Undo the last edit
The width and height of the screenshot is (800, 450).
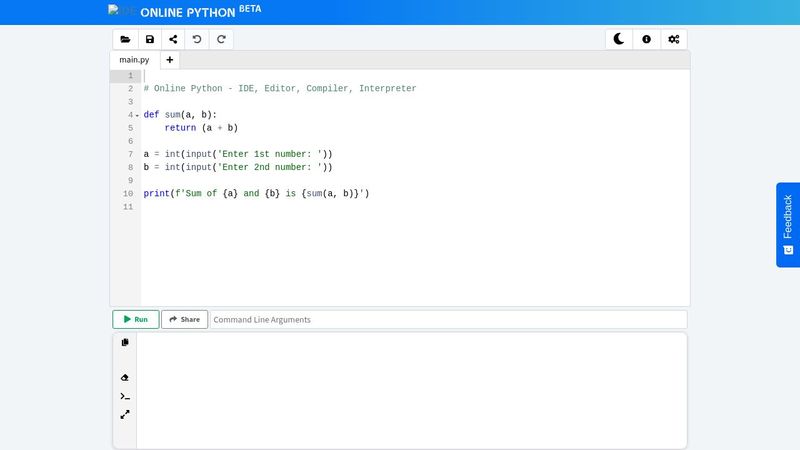tap(197, 39)
